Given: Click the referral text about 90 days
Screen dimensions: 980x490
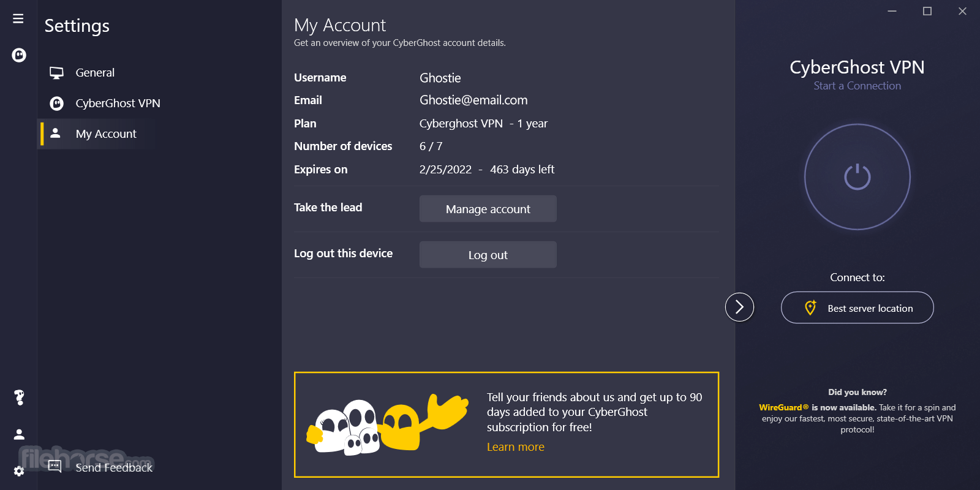Looking at the screenshot, I should 594,412.
